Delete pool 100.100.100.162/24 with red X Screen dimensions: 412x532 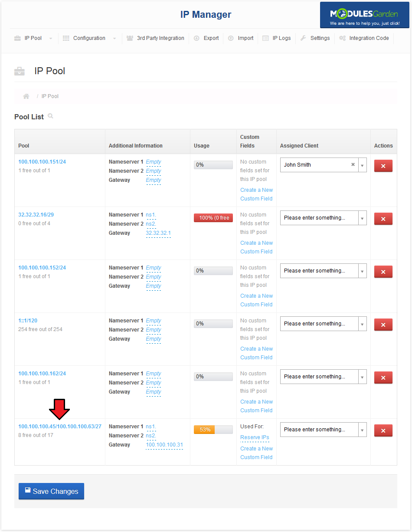[x=383, y=378]
